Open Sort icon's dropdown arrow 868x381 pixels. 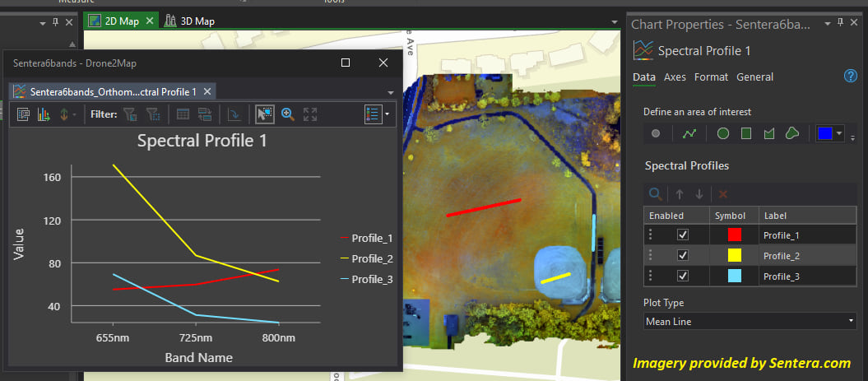pos(74,114)
